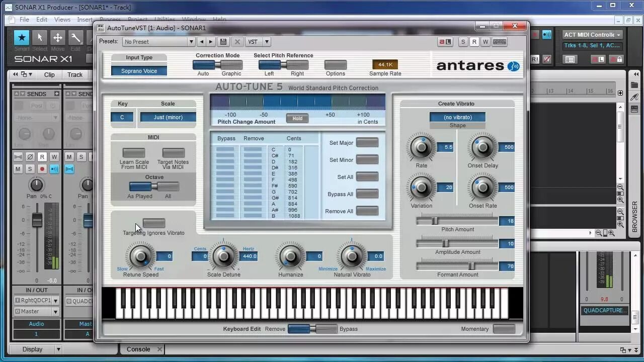Toggle Correction Mode Auto/Graphic switch
The width and height of the screenshot is (644, 362).
217,65
